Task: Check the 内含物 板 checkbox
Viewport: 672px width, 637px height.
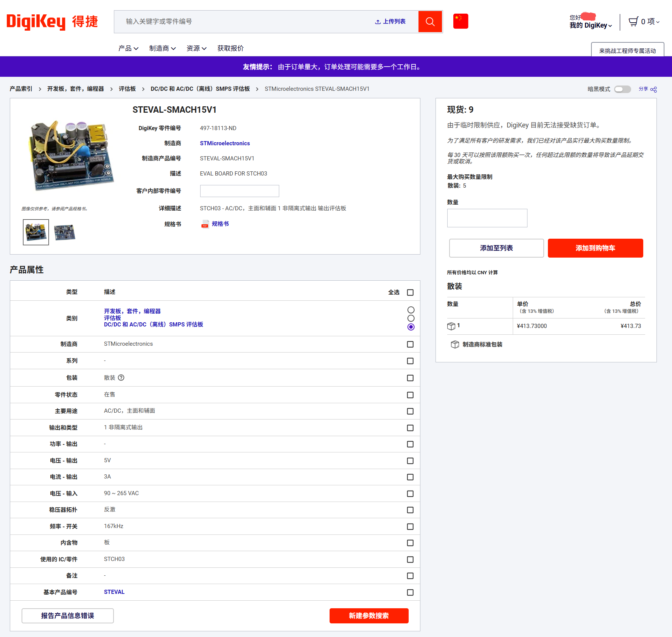Action: (410, 543)
